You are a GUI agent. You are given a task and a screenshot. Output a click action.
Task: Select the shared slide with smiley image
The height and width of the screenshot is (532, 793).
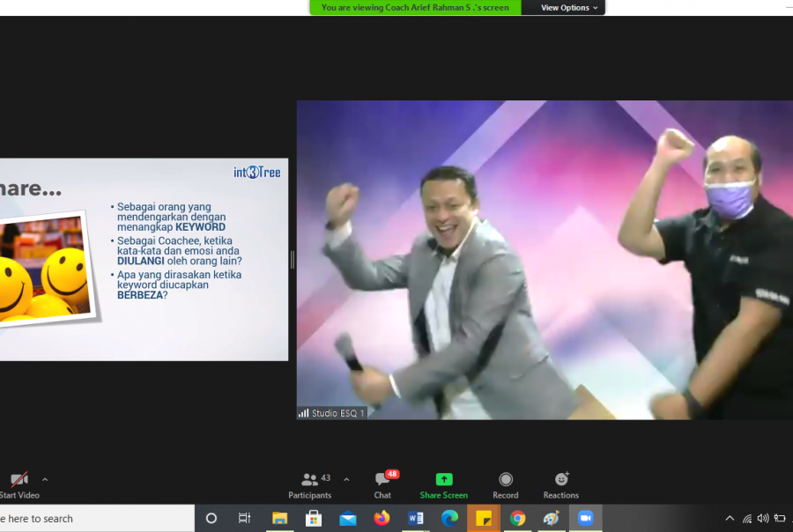(x=144, y=259)
